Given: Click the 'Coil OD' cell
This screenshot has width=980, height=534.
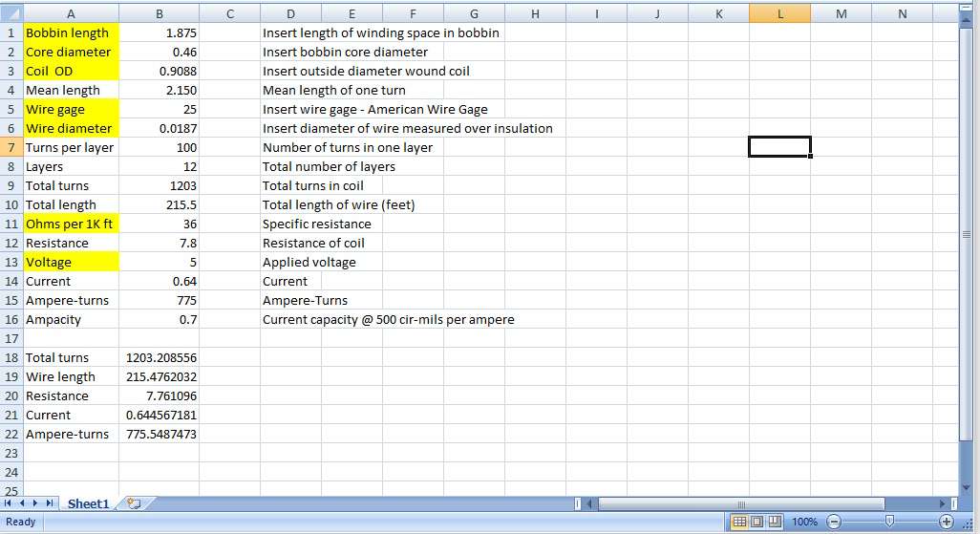Looking at the screenshot, I should 71,72.
